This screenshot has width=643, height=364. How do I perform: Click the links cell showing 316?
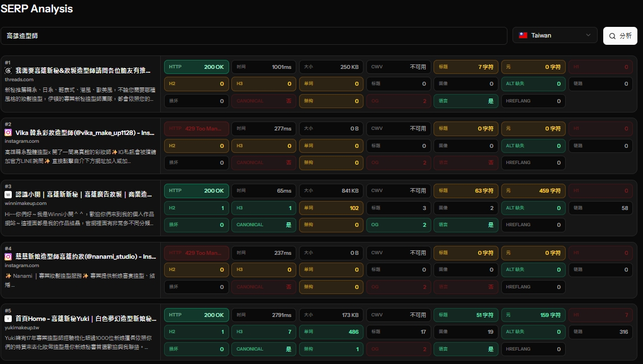pos(601,332)
